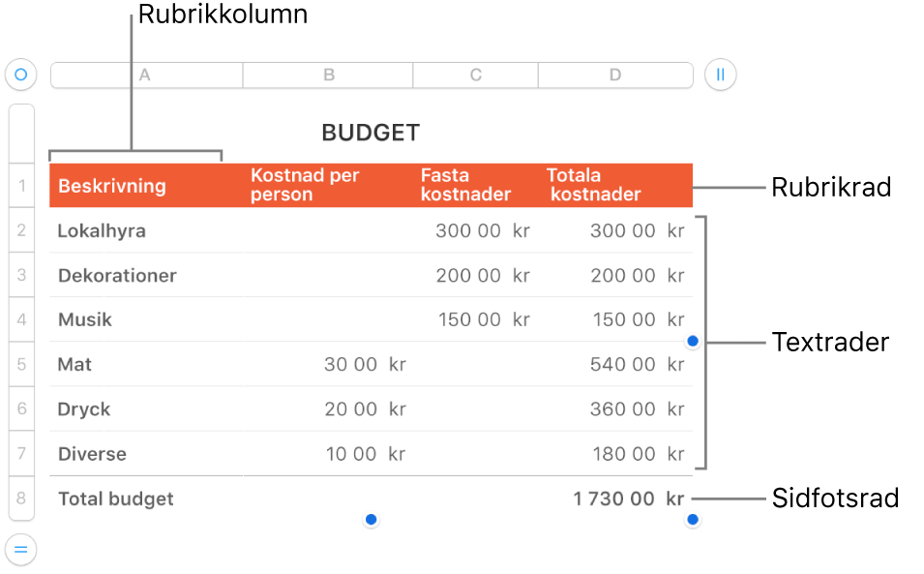Viewport: 924px width, 574px height.
Task: Select the Fasta kostnader header cell
Action: point(466,185)
